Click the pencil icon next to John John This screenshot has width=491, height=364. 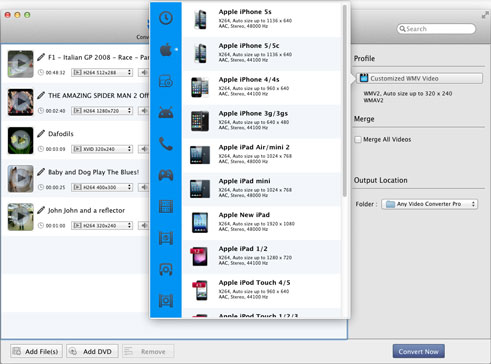(41, 211)
